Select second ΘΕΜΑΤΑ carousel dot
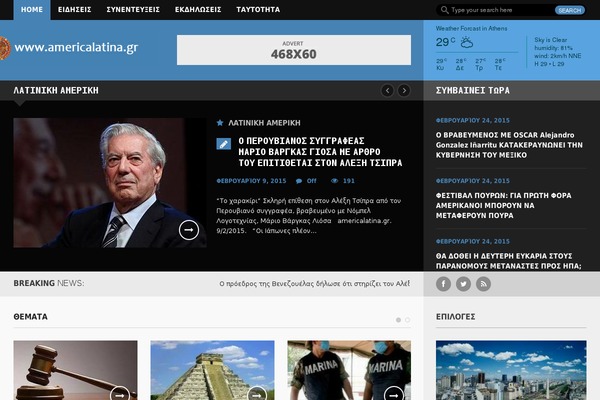The height and width of the screenshot is (400, 600). pyautogui.click(x=408, y=320)
